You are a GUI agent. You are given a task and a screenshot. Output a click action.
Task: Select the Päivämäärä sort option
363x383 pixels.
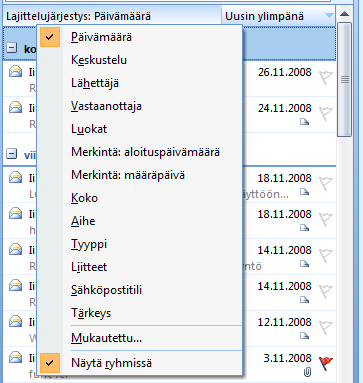pyautogui.click(x=139, y=37)
